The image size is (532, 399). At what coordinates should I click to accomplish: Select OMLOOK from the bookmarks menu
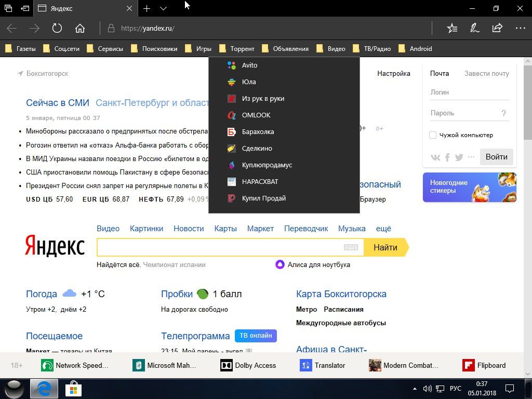284,115
